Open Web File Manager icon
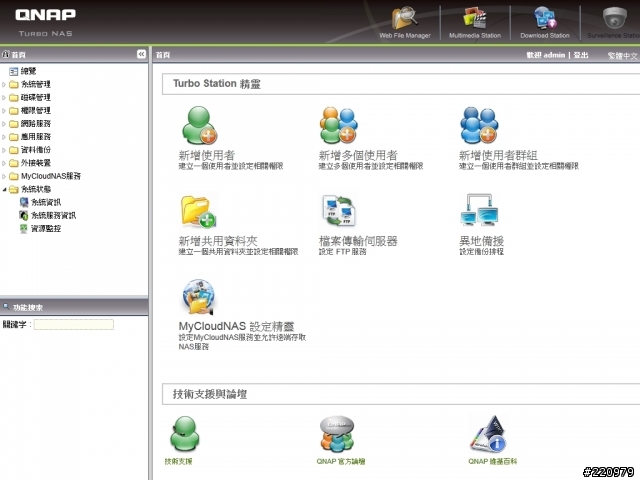 pos(404,18)
